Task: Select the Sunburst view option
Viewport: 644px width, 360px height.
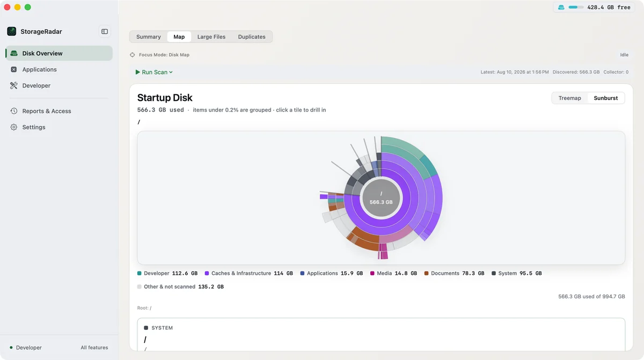Action: tap(606, 98)
